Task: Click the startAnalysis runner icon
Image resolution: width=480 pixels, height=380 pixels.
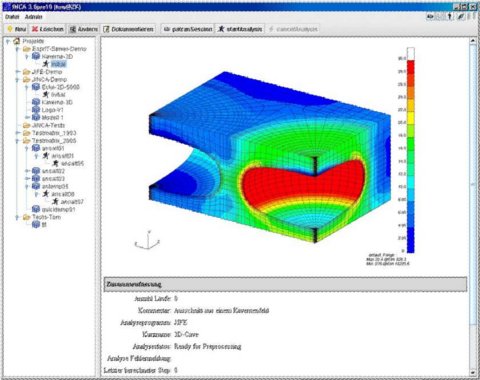Action: click(221, 29)
